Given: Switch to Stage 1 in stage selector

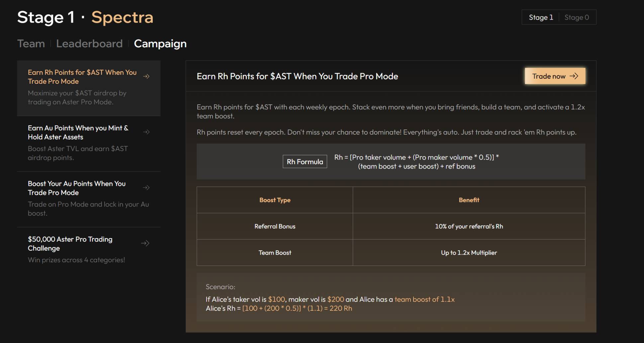Looking at the screenshot, I should click(x=541, y=17).
